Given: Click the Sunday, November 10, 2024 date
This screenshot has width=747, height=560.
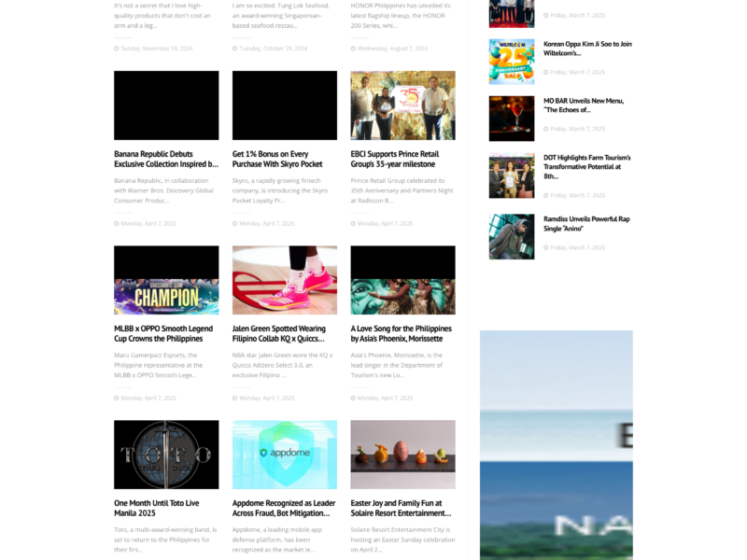Looking at the screenshot, I should tap(153, 49).
